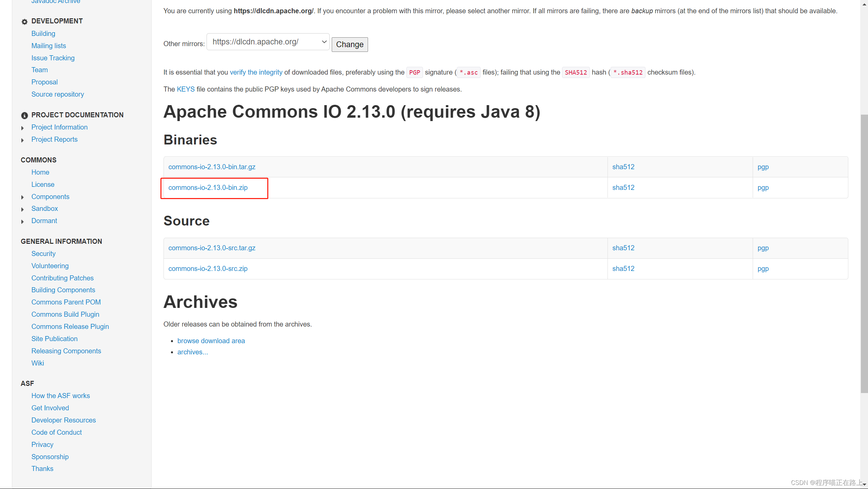Open Sandbox sidebar link
This screenshot has width=868, height=489.
(x=44, y=209)
